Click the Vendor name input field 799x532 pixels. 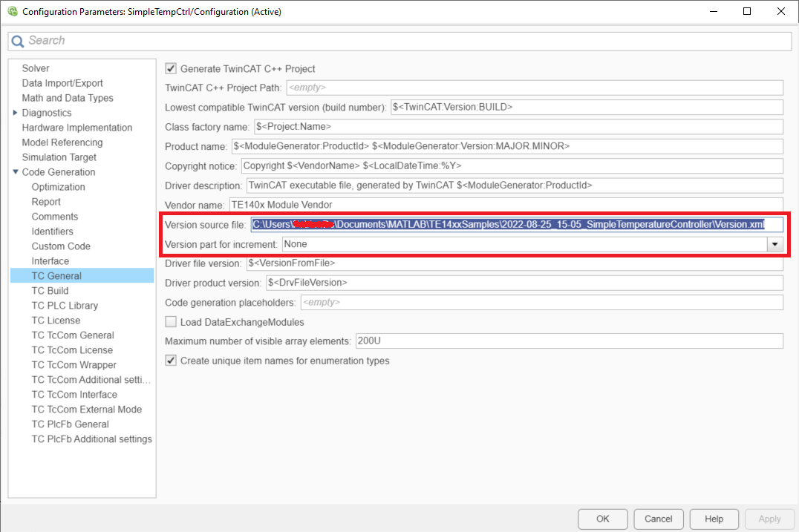pos(506,205)
